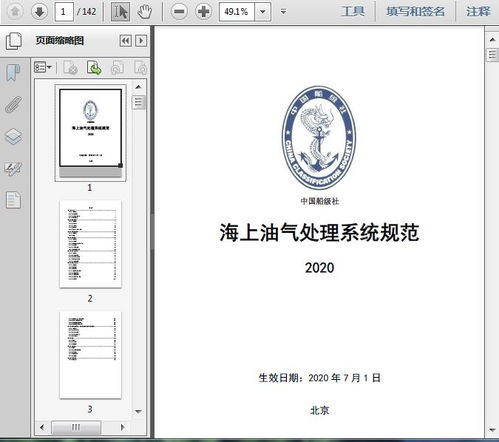Image resolution: width=499 pixels, height=442 pixels.
Task: Open the 填写和签名 pane
Action: pos(415,12)
